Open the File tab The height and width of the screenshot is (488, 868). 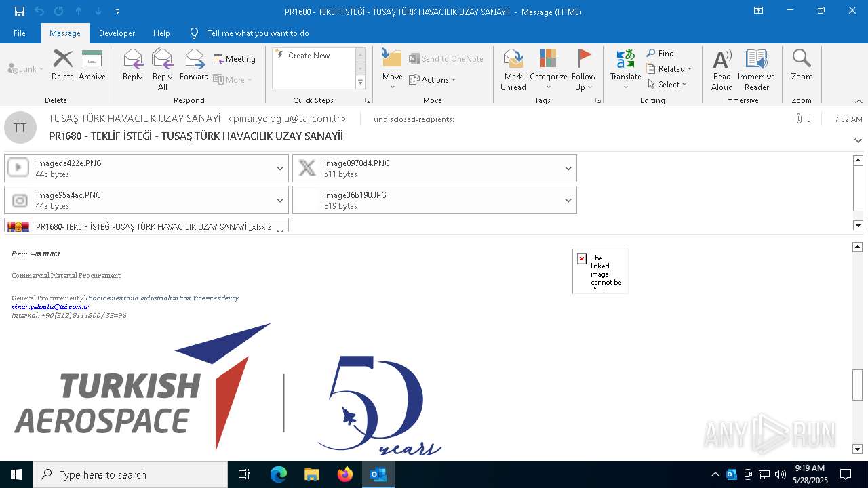pyautogui.click(x=20, y=33)
